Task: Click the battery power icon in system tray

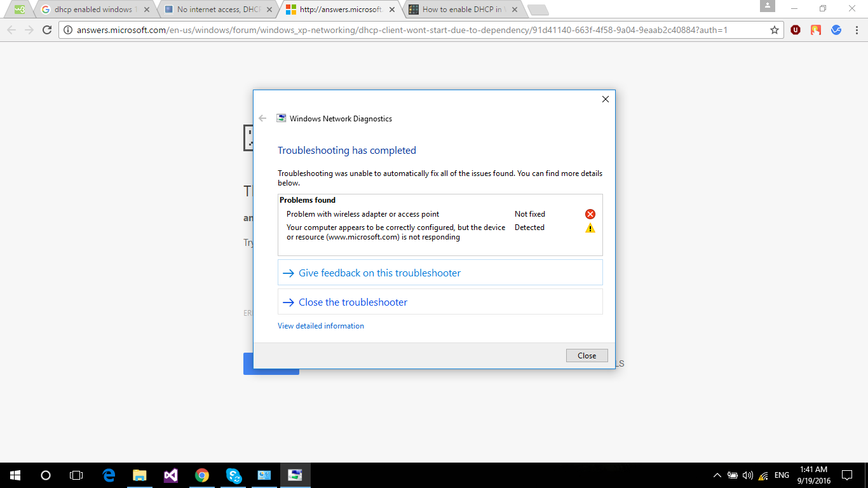Action: 733,475
